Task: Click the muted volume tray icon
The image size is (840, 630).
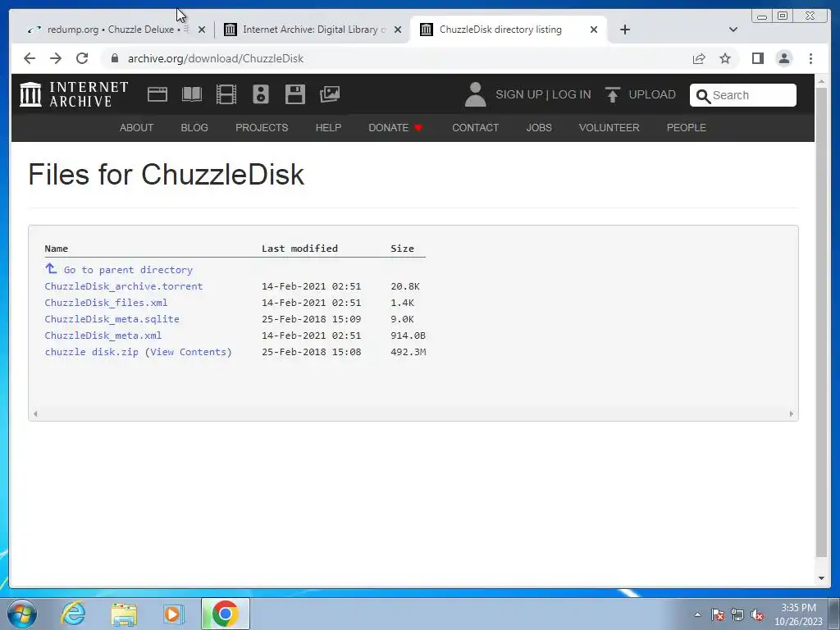Action: 757,614
